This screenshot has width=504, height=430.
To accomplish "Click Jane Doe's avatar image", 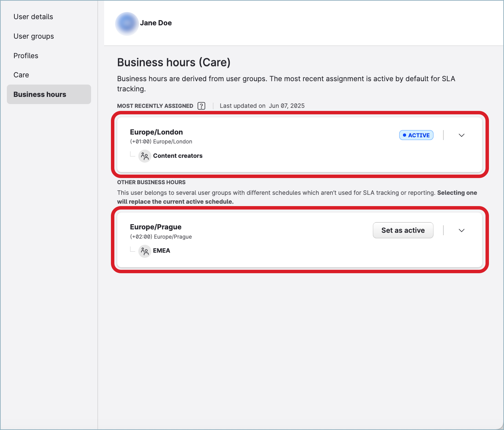I will pos(127,23).
